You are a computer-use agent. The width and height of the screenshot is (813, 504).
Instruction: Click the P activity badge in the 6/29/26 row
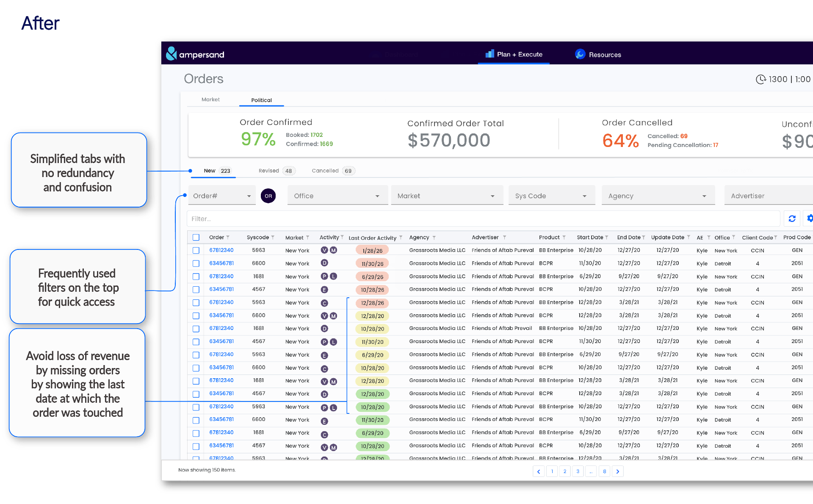(324, 276)
